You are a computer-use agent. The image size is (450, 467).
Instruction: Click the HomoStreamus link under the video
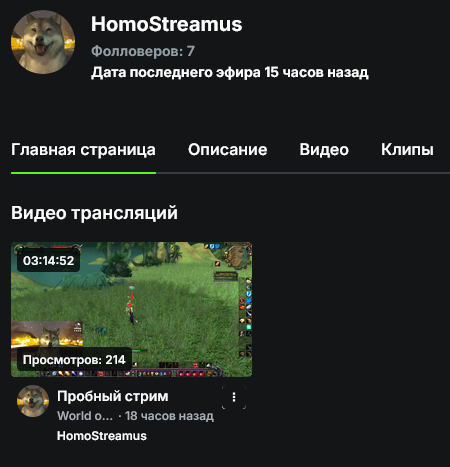coord(102,436)
